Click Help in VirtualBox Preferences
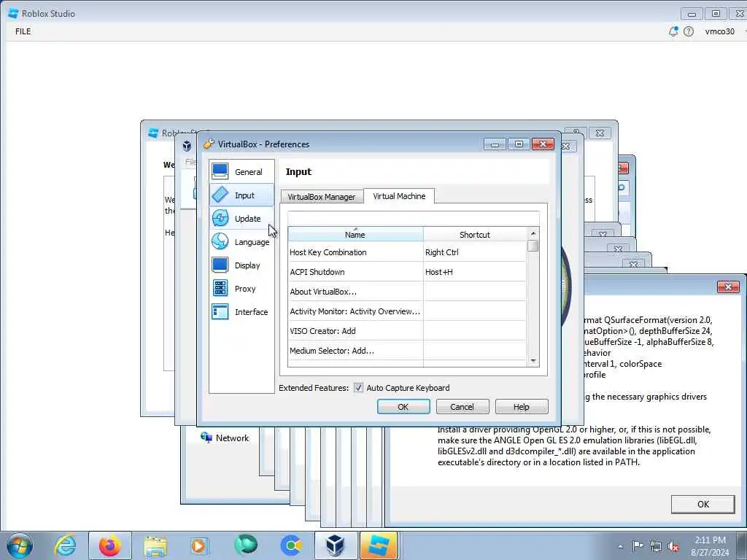This screenshot has width=747, height=560. coord(521,407)
